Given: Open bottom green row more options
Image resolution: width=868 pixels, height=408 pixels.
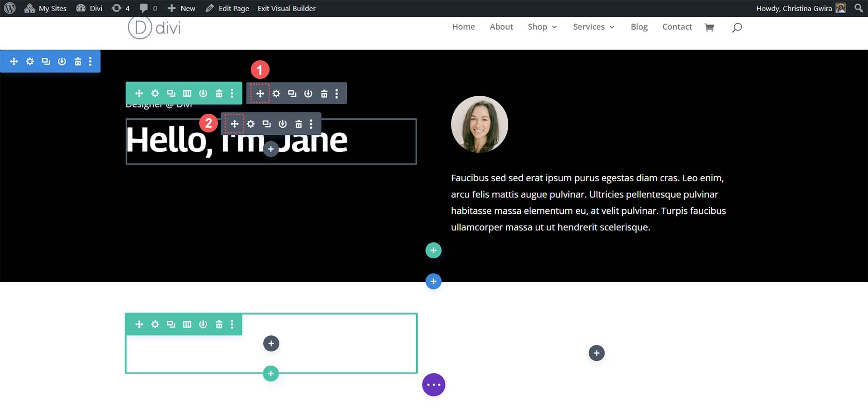Looking at the screenshot, I should point(232,324).
